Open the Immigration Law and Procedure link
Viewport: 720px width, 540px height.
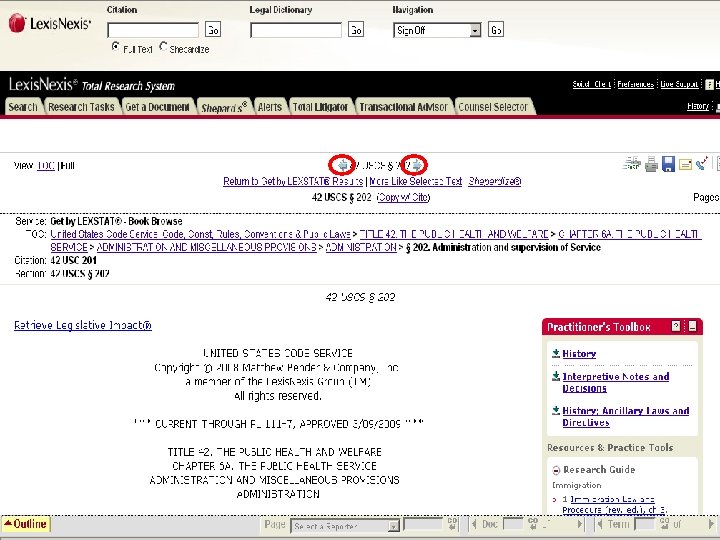pyautogui.click(x=614, y=504)
